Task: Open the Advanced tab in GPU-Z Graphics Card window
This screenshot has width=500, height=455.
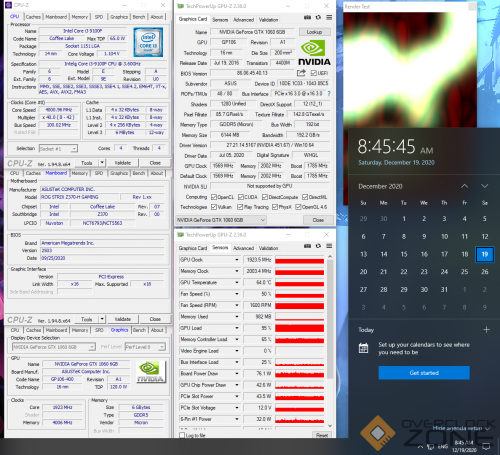Action: [x=243, y=20]
